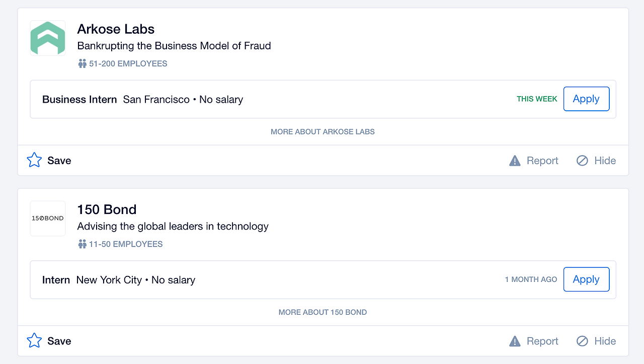Screen dimensions: 644x364
Task: Open the Intern job title listing
Action: point(56,280)
